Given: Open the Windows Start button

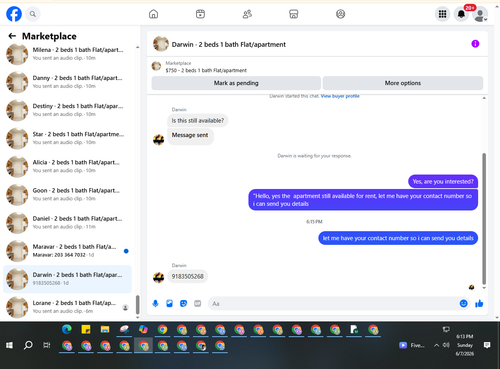Looking at the screenshot, I should pos(9,345).
